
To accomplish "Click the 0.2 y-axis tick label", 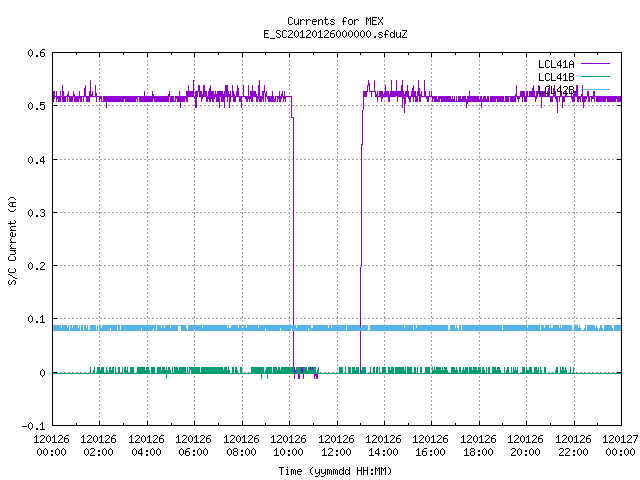I will pyautogui.click(x=36, y=266).
